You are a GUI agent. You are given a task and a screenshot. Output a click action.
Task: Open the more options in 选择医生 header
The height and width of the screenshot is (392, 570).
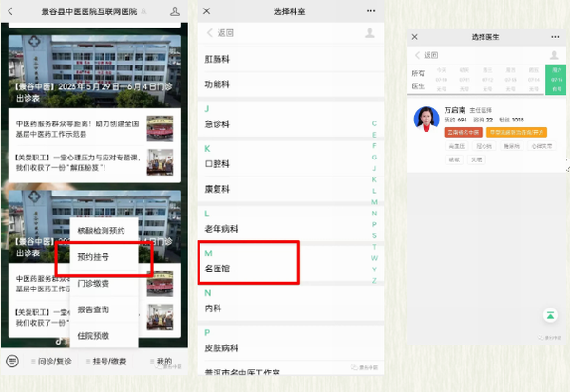pyautogui.click(x=555, y=37)
